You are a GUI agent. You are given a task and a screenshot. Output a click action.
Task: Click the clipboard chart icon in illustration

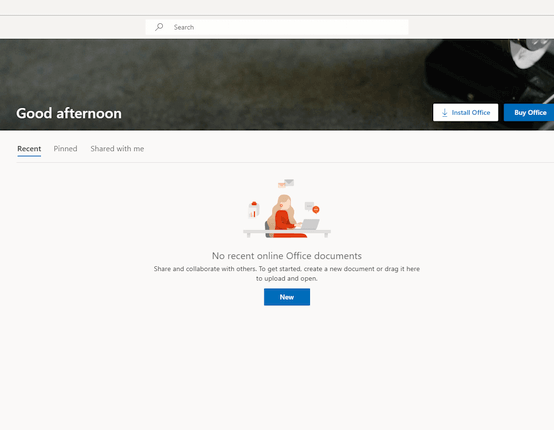254,210
